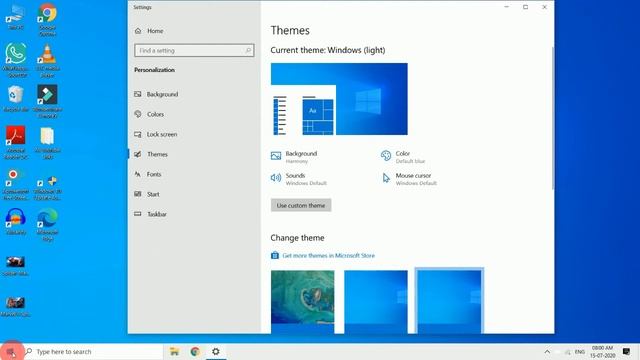Click the Use custom theme button
Viewport: 640px width, 360px height.
[301, 205]
